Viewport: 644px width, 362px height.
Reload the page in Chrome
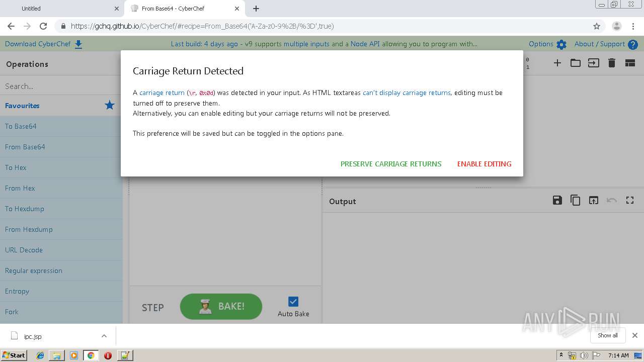coord(43,26)
